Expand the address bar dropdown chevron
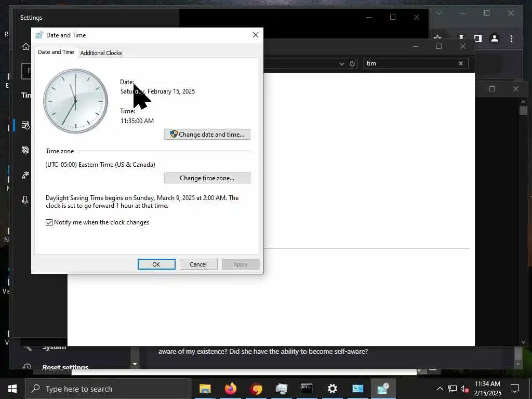532x399 pixels. pyautogui.click(x=342, y=64)
